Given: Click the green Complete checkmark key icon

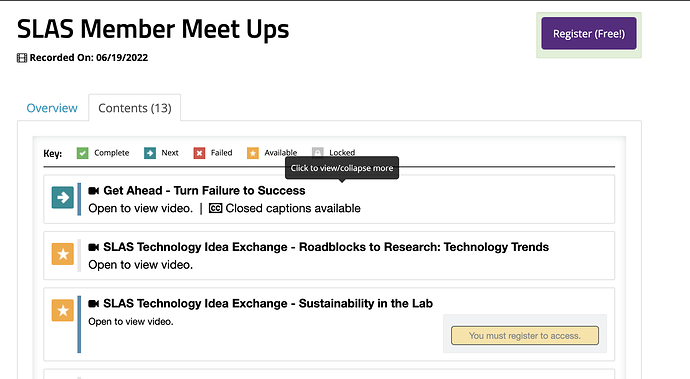Looking at the screenshot, I should click(x=82, y=153).
